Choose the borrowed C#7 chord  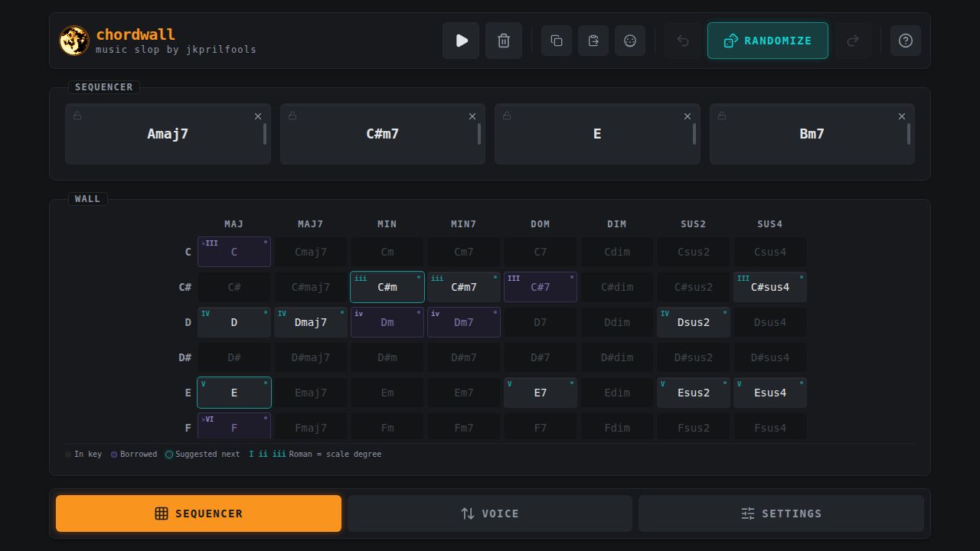click(541, 287)
